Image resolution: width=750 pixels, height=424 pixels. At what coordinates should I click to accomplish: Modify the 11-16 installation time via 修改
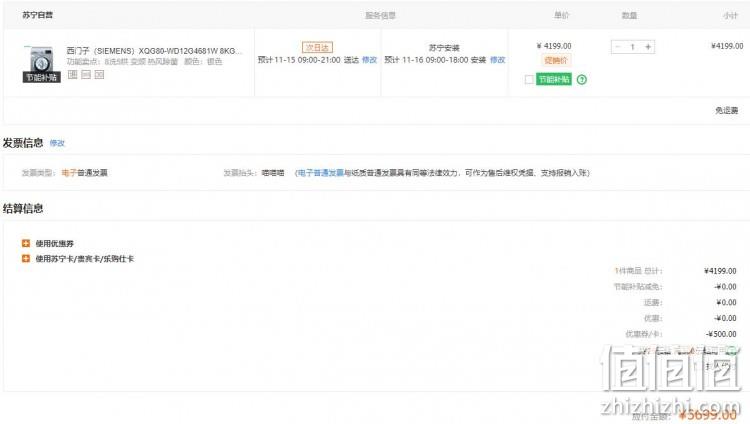pyautogui.click(x=497, y=60)
